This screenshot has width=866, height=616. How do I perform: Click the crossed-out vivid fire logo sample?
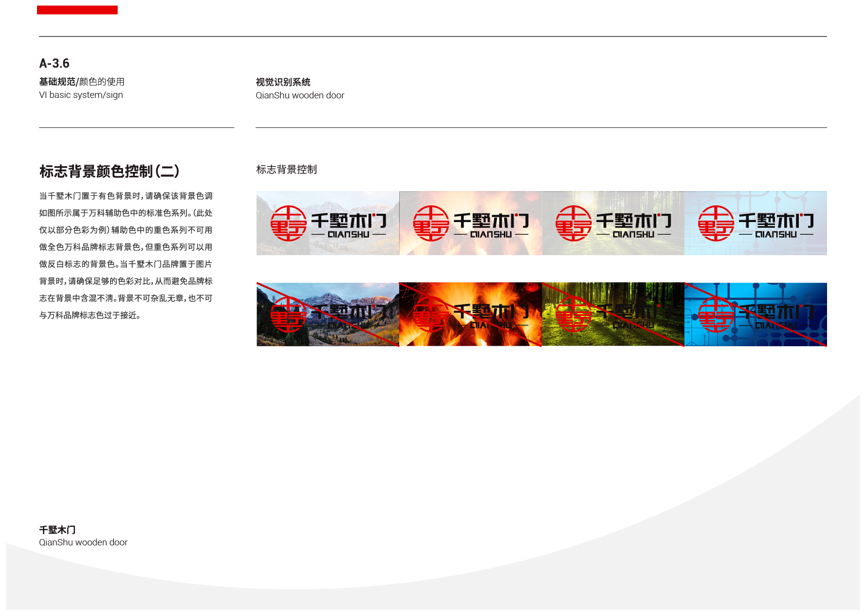click(470, 315)
